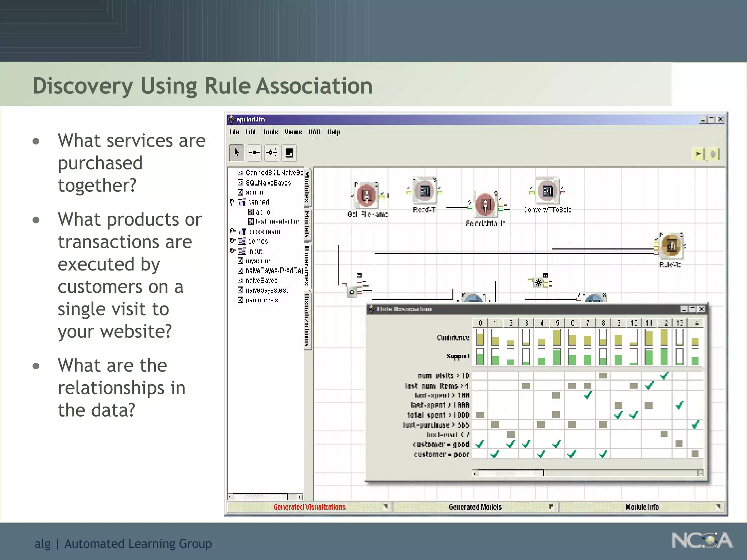The height and width of the screenshot is (560, 747).
Task: Select the Read-T module node
Action: [x=425, y=191]
